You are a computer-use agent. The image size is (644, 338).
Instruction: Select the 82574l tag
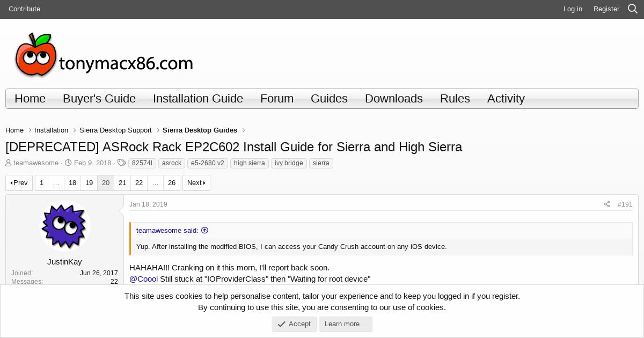coord(142,163)
